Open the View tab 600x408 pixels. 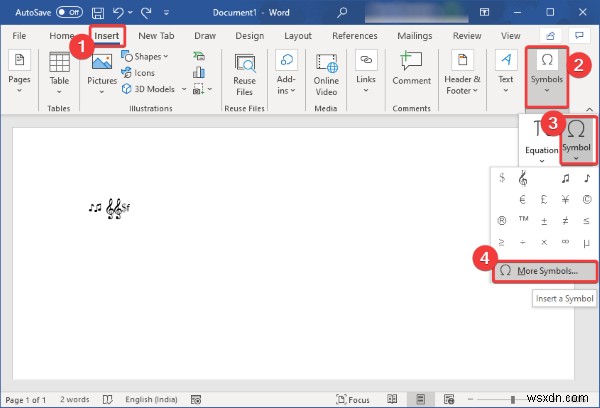pyautogui.click(x=510, y=36)
